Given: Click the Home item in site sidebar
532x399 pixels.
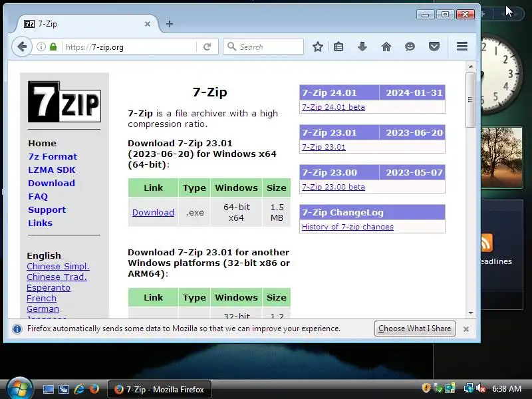Looking at the screenshot, I should pyautogui.click(x=43, y=143).
